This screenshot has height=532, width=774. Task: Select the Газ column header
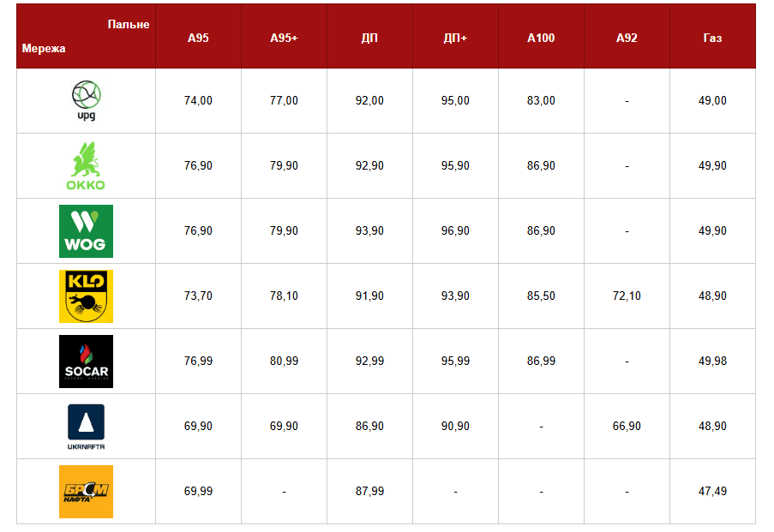[712, 39]
